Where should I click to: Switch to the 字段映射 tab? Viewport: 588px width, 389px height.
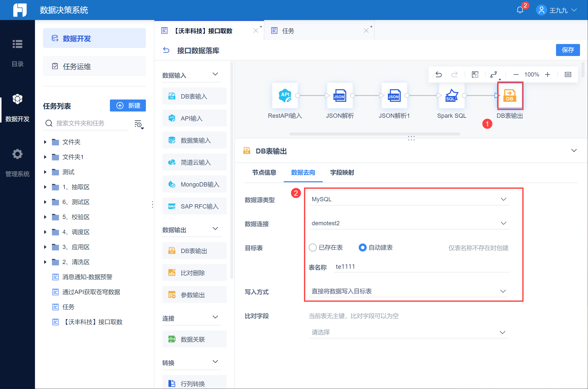pyautogui.click(x=342, y=172)
